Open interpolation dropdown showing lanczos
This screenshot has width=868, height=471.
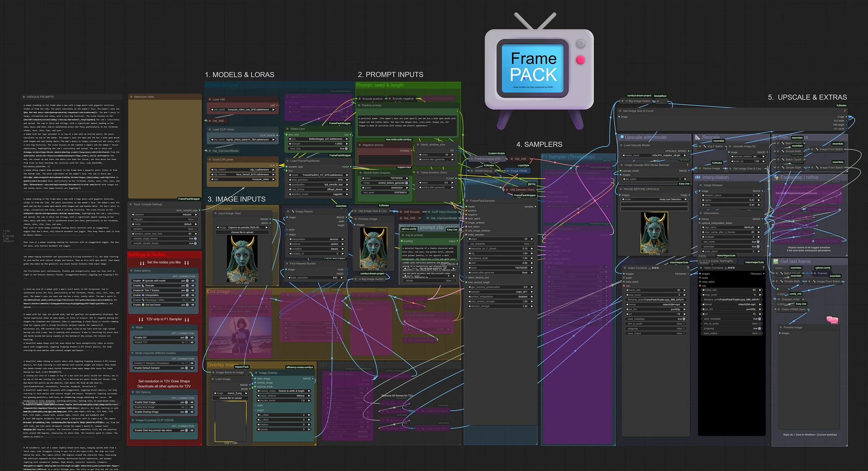click(x=316, y=240)
